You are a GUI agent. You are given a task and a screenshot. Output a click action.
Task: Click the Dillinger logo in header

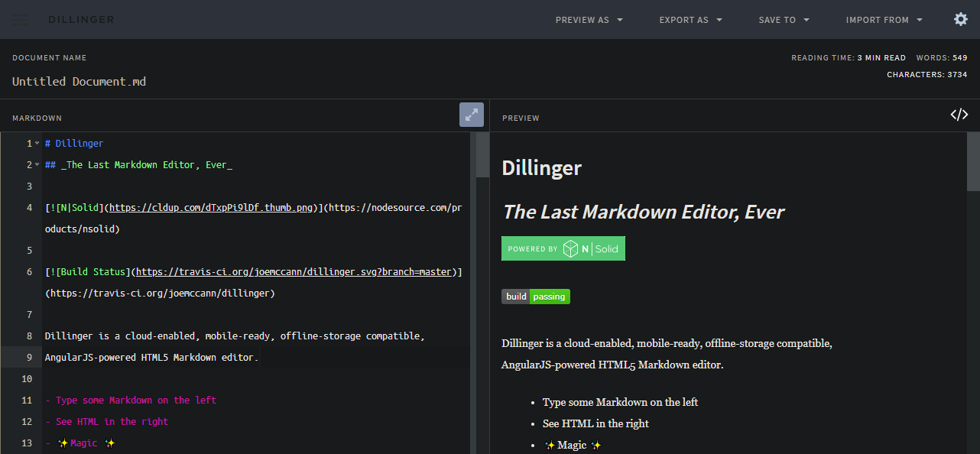pos(81,20)
